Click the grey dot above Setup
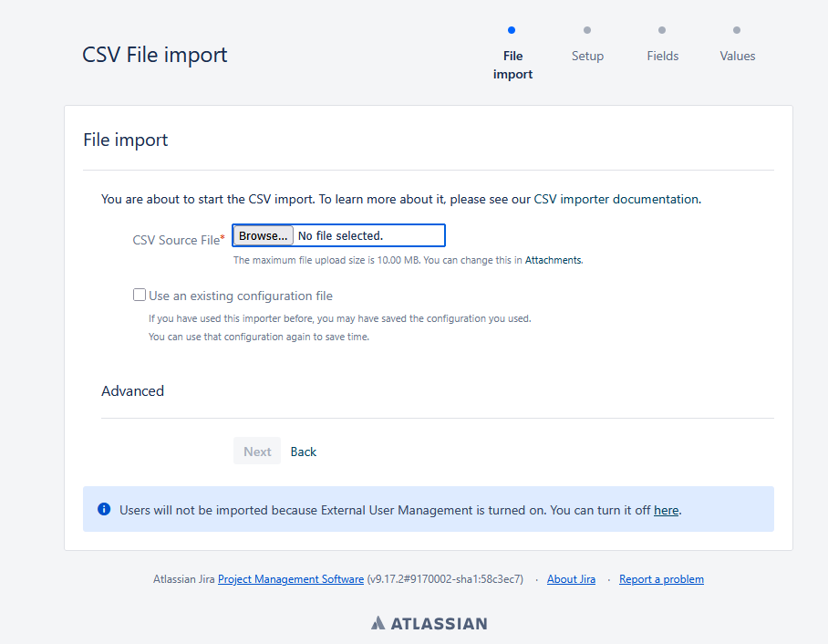Viewport: 828px width, 644px height. 587,30
